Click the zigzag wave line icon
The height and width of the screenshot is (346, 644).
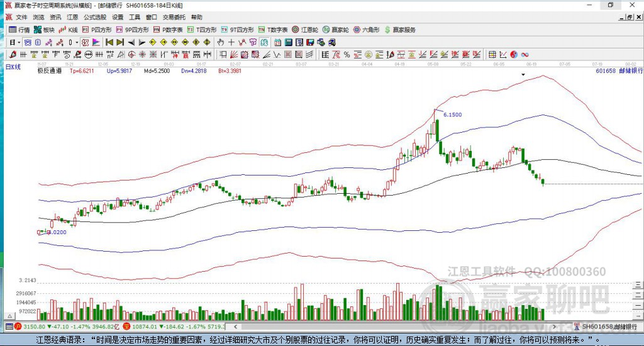tap(277, 54)
